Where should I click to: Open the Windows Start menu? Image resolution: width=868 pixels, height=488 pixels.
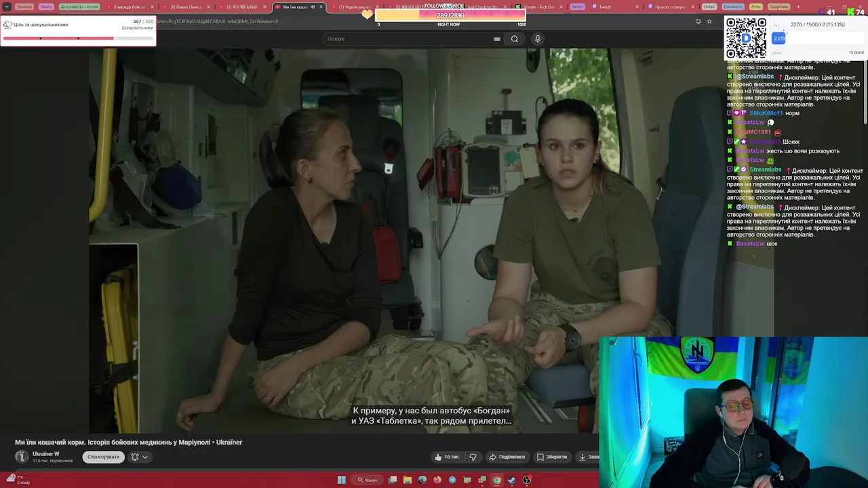click(x=342, y=480)
